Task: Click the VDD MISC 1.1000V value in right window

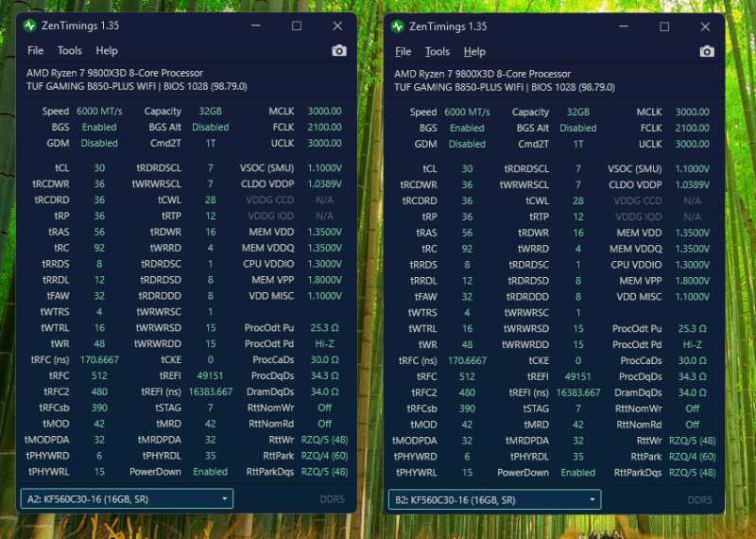Action: [693, 297]
